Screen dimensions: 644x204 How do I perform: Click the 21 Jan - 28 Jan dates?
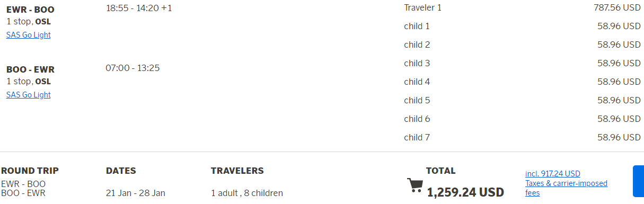tap(136, 193)
